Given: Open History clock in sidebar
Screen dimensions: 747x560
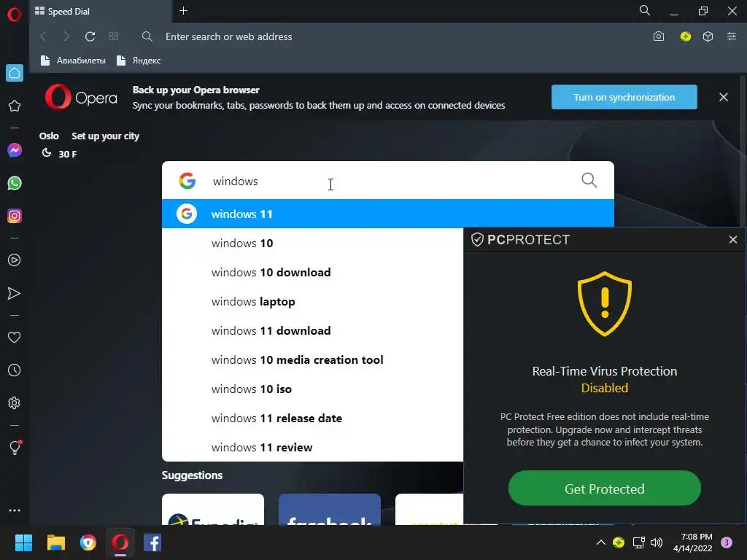Looking at the screenshot, I should coord(15,370).
